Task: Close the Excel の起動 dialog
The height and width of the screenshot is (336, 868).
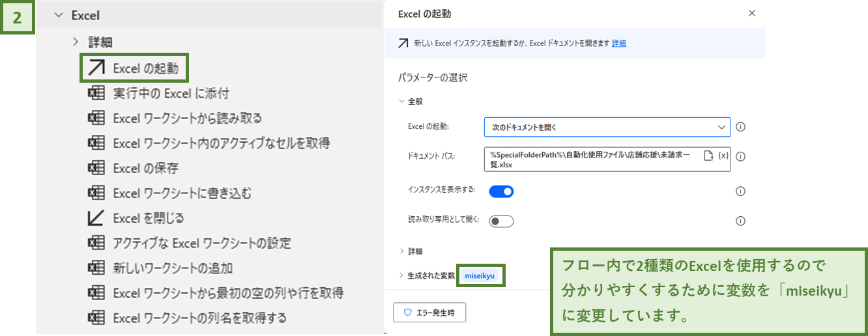Action: coord(752,13)
